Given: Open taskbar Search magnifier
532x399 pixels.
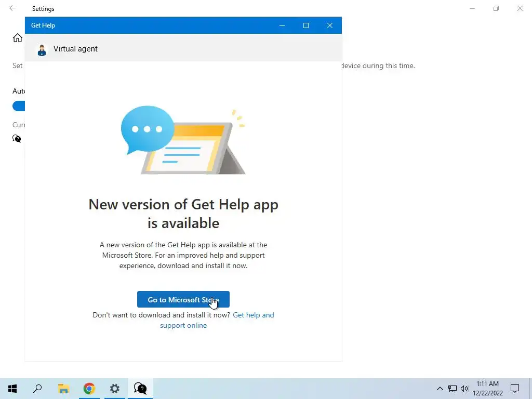Looking at the screenshot, I should point(37,389).
